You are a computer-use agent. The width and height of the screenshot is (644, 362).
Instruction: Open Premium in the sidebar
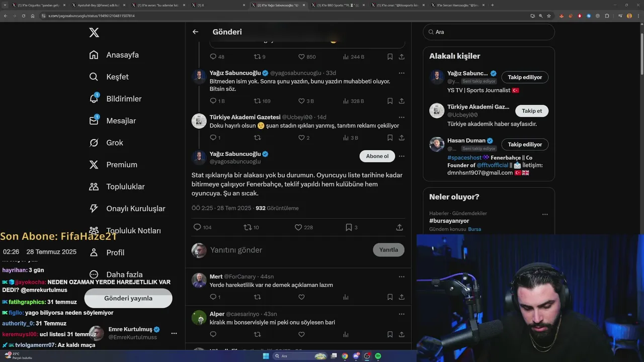click(x=113, y=164)
